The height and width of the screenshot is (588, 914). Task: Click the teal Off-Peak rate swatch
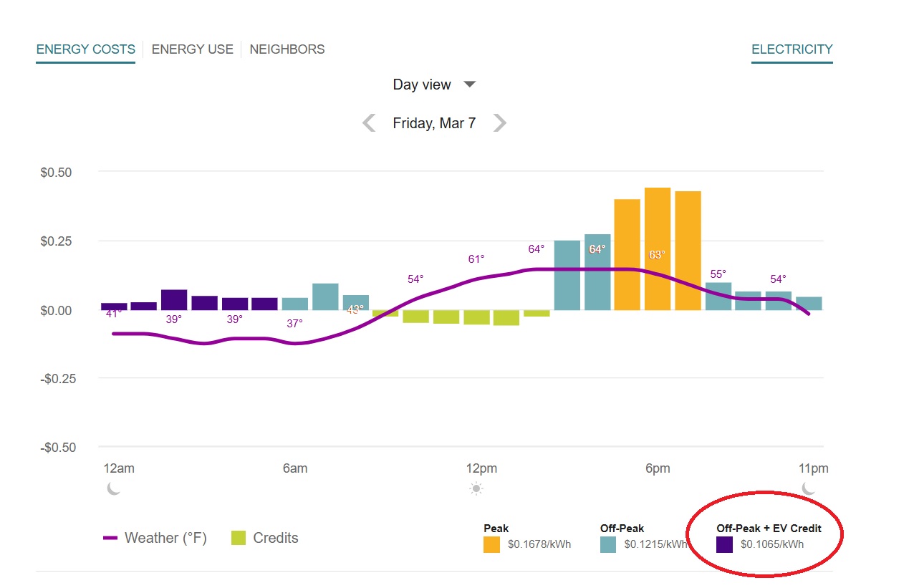coord(608,544)
